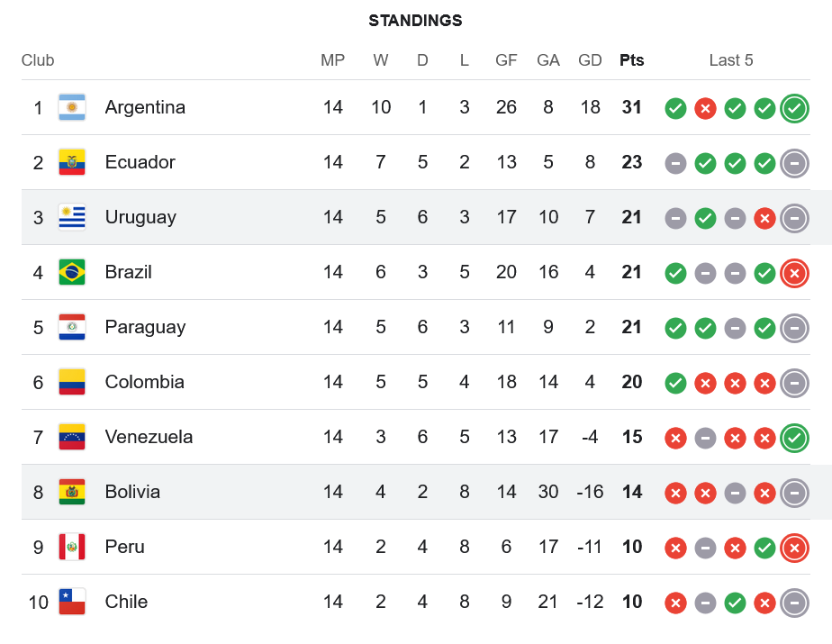Click the Paraguay flag icon

click(x=72, y=328)
